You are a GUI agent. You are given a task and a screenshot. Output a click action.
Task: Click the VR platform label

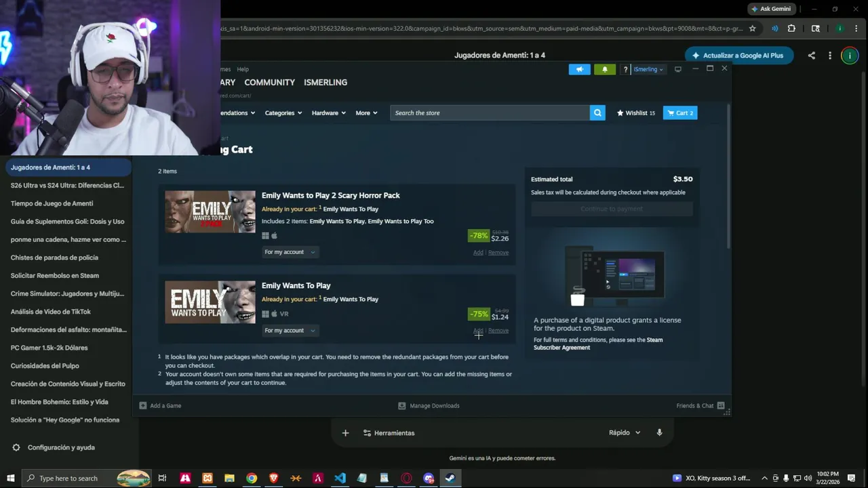284,314
